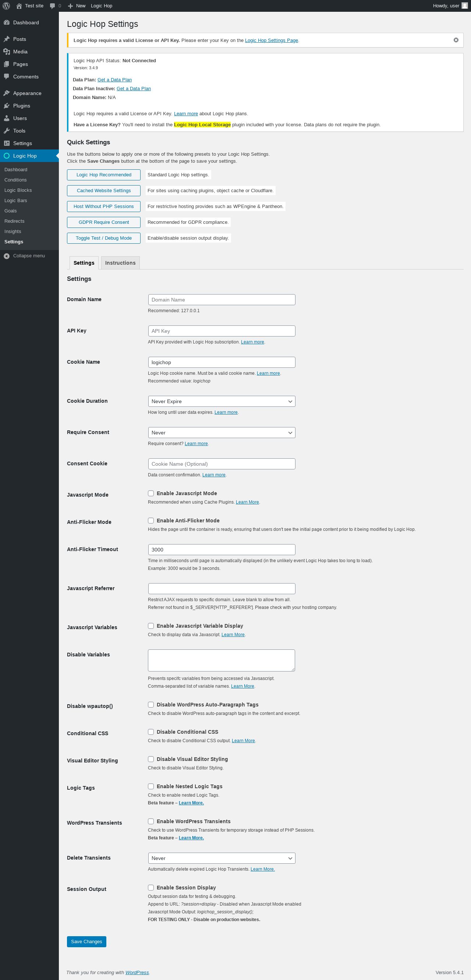Click Learn More under Delete Transients
The height and width of the screenshot is (980, 471).
(263, 869)
